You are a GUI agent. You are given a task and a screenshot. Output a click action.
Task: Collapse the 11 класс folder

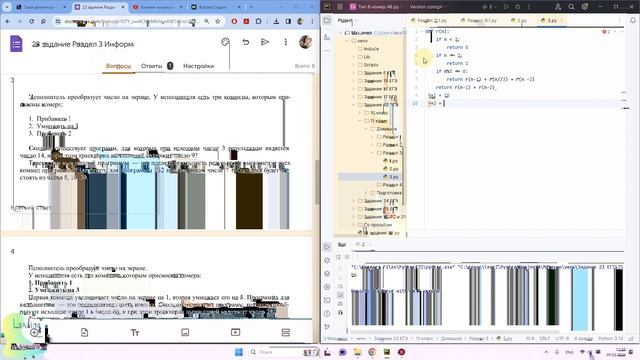(360, 121)
